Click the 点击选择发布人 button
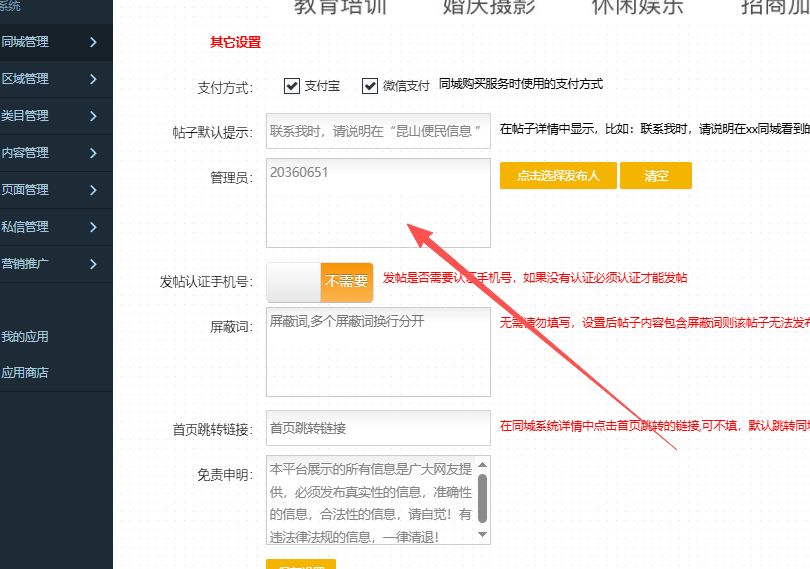810x569 pixels. [x=558, y=176]
